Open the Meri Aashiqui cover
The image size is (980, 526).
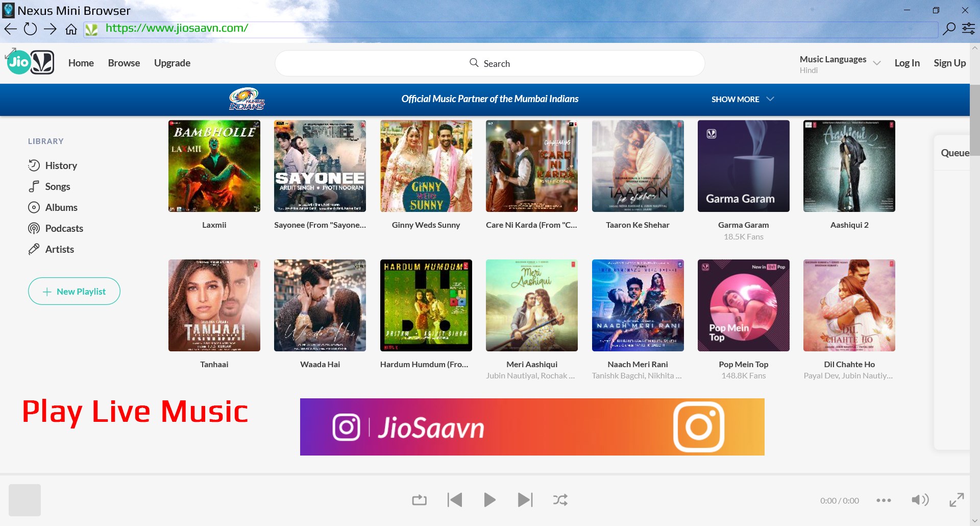532,305
